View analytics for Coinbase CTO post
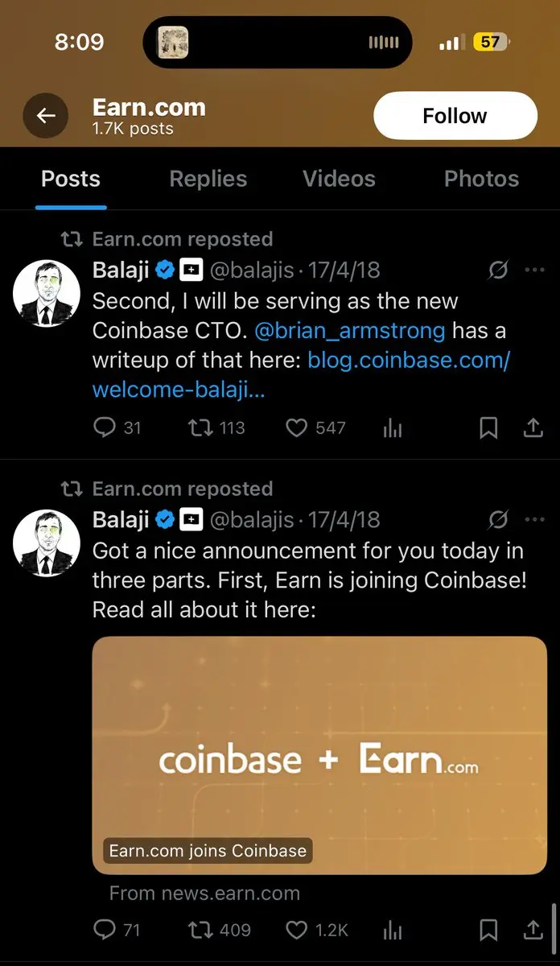 (393, 429)
